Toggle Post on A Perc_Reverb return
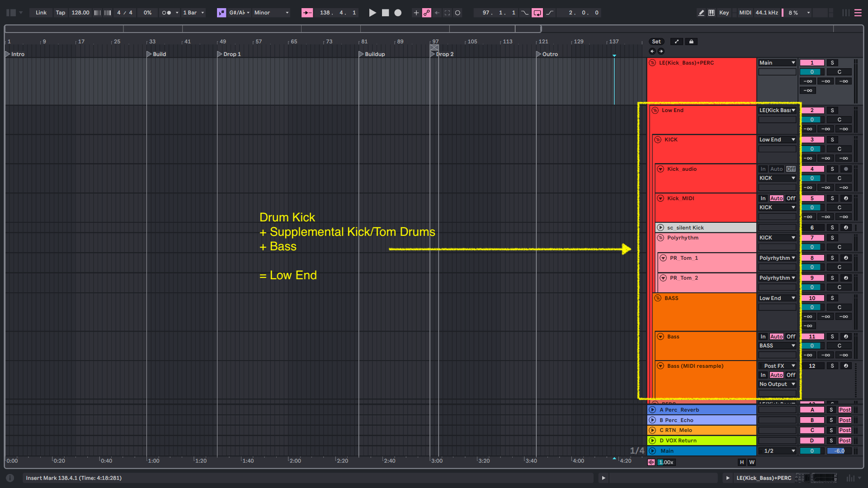Screen dimensions: 868x488 [x=844, y=410]
